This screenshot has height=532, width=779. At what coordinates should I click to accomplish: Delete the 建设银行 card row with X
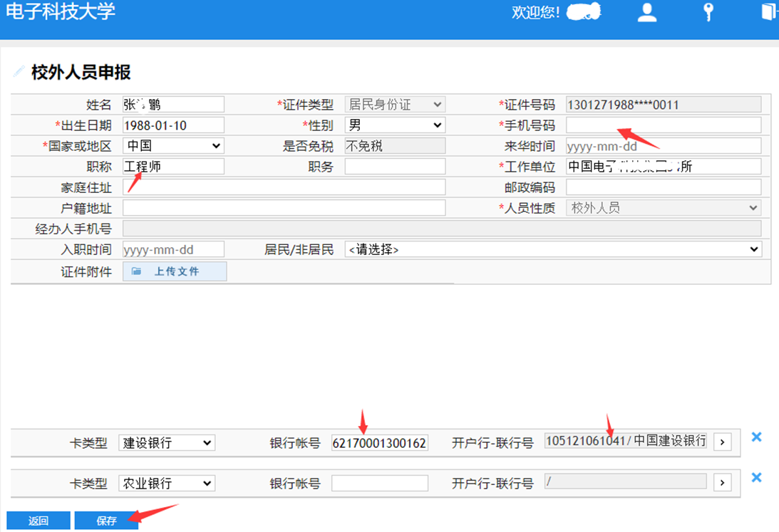point(757,437)
